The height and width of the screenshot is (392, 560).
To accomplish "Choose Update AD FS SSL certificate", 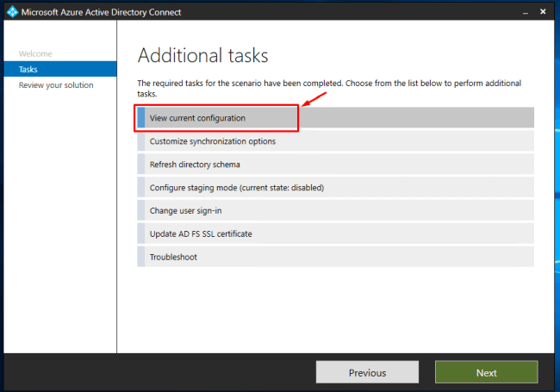I will tap(336, 233).
